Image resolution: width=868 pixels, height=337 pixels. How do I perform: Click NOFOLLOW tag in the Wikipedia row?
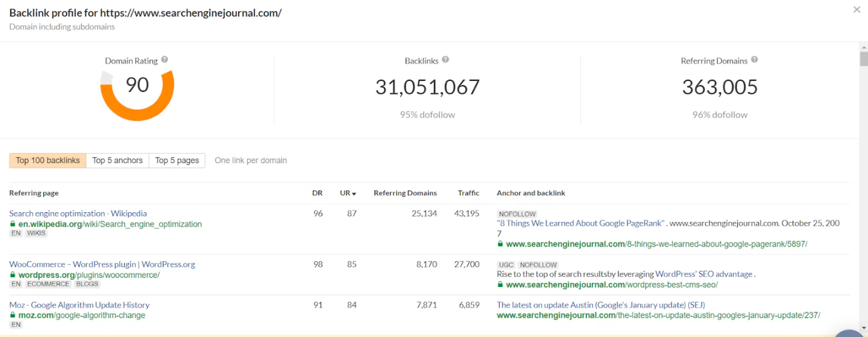click(x=517, y=214)
